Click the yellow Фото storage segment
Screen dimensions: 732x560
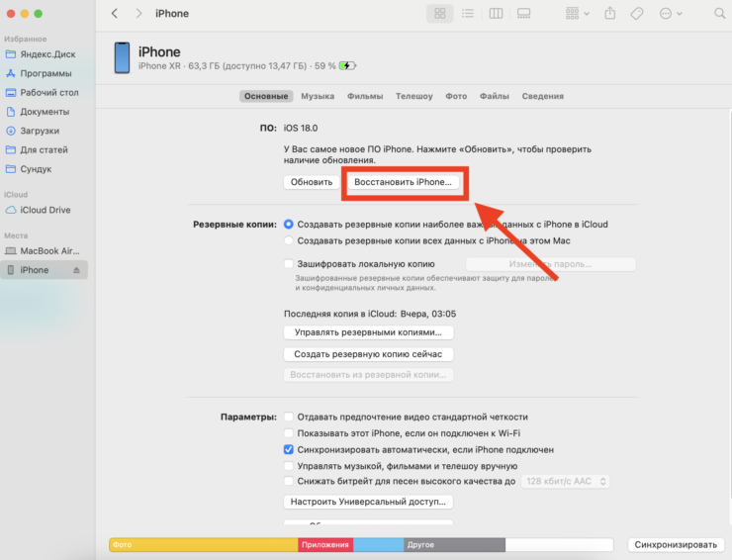tap(204, 544)
